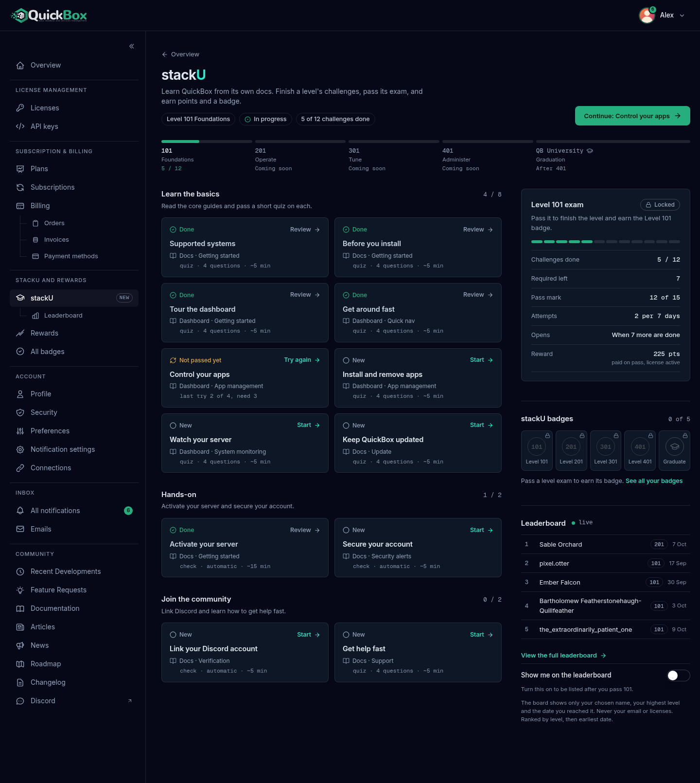Click the Licenses key icon
Image resolution: width=700 pixels, height=783 pixels.
click(20, 108)
